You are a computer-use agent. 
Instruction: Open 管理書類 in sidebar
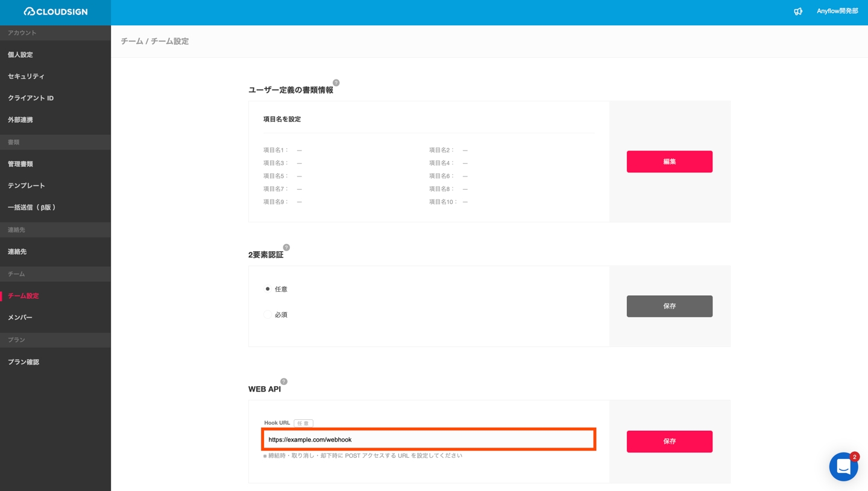click(20, 164)
